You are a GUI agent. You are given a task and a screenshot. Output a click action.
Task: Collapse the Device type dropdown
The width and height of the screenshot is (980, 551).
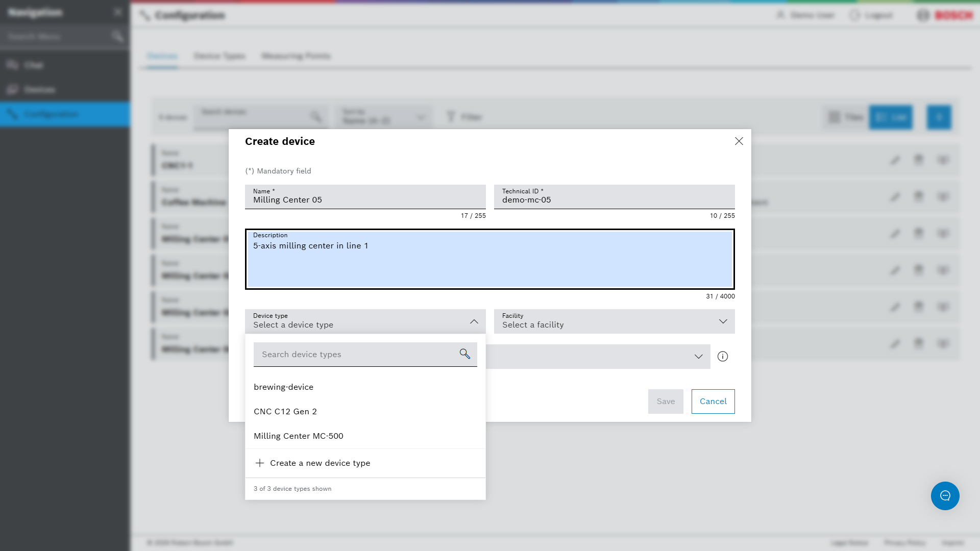point(474,321)
